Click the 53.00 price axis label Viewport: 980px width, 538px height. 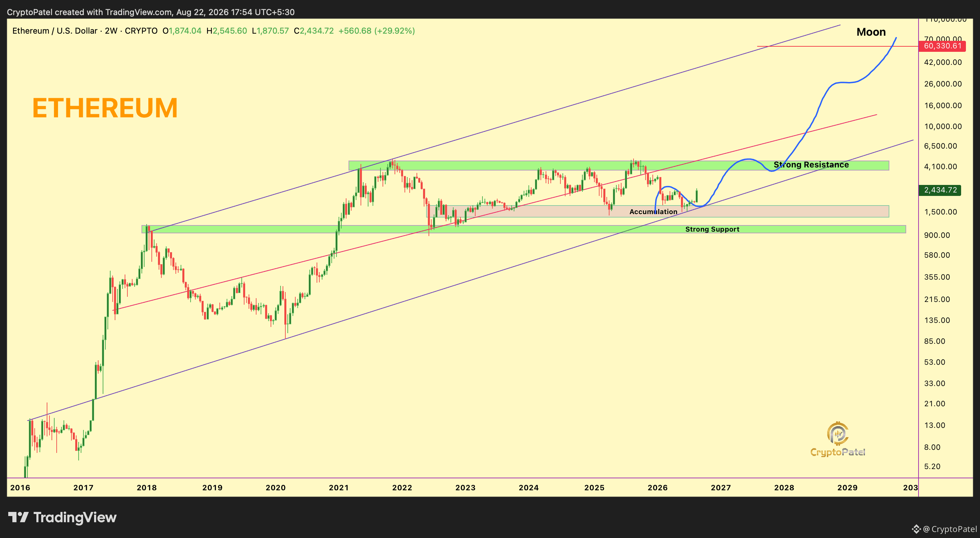(935, 362)
